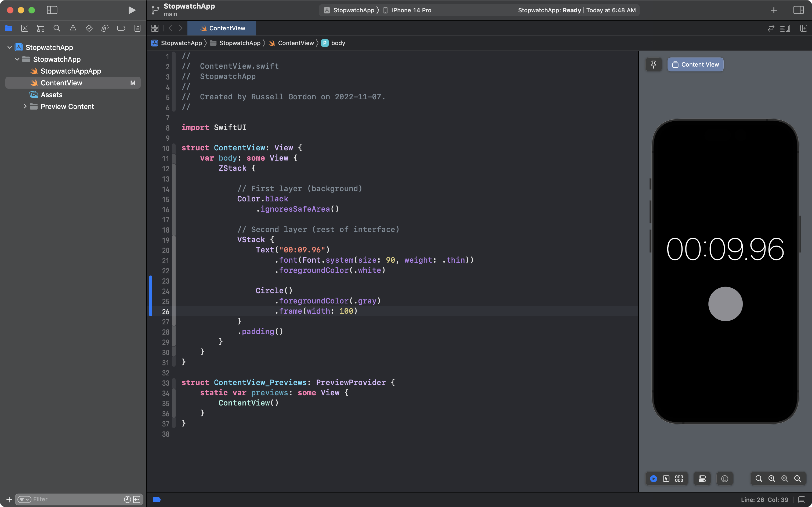Collapse the StopwatchApp project root
Screen dimensions: 812x507
(10, 47)
